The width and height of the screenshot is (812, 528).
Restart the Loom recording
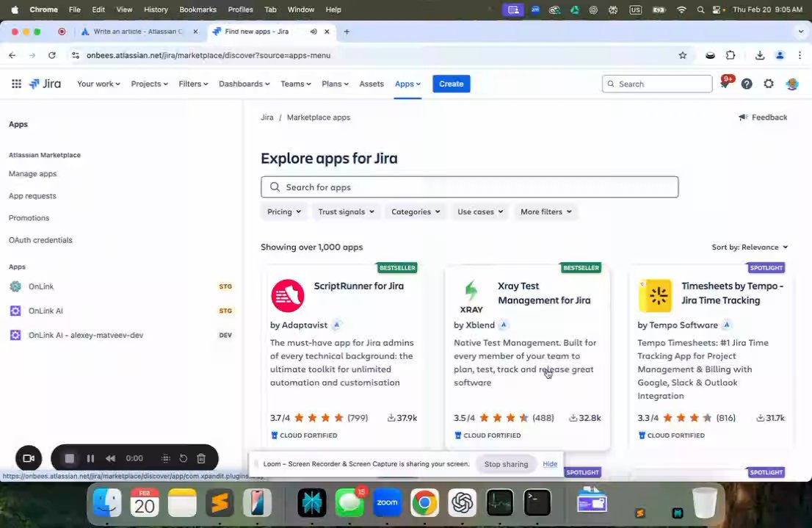coord(184,458)
